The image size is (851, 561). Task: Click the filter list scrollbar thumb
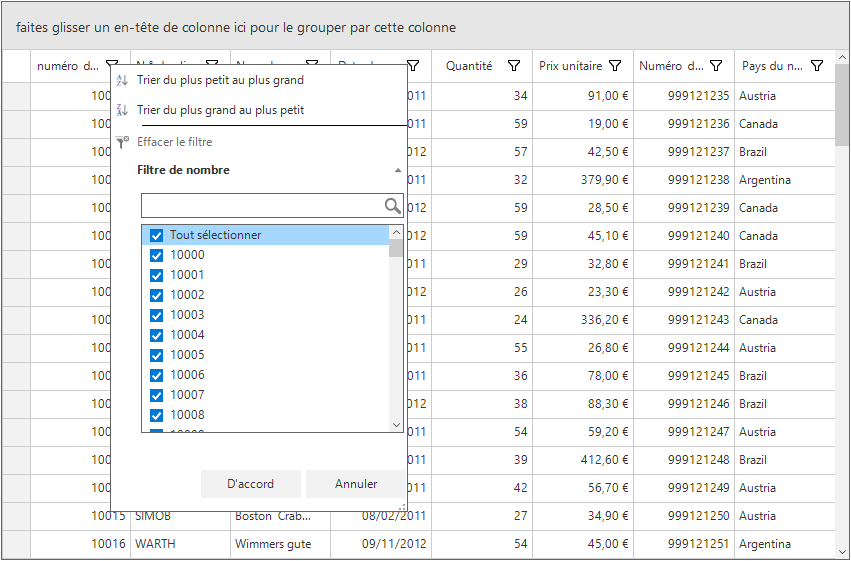[396, 248]
